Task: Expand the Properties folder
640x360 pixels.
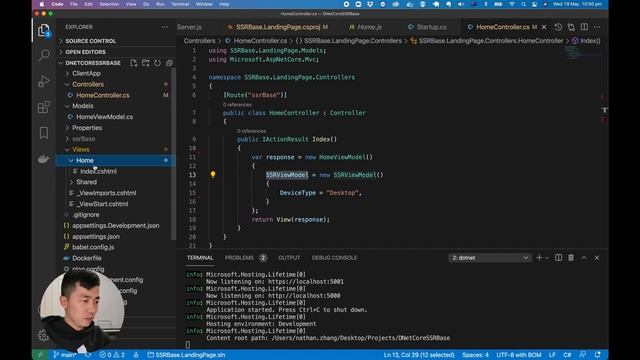Action: point(87,128)
